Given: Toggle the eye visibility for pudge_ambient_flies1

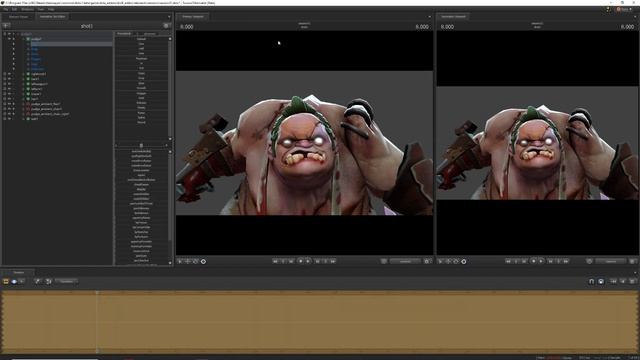Looking at the screenshot, I should coord(9,104).
